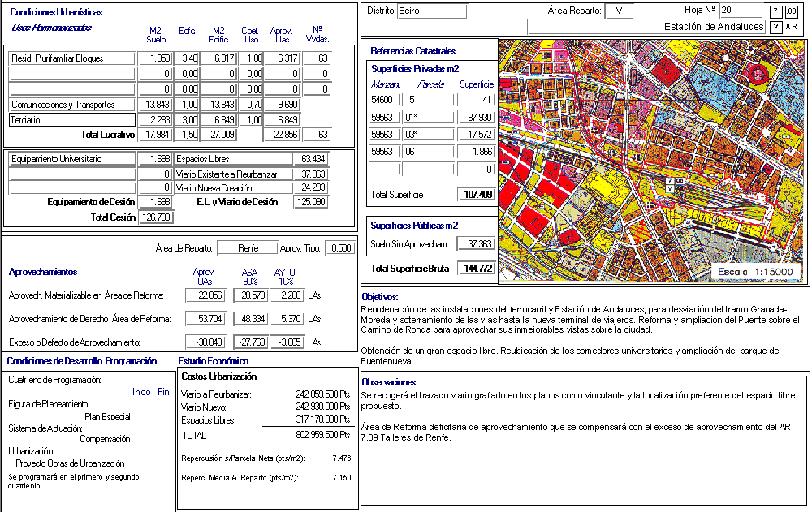Viewport: 812px width, 512px height.
Task: Click the Hoja Nº field with 20
Action: click(x=741, y=11)
